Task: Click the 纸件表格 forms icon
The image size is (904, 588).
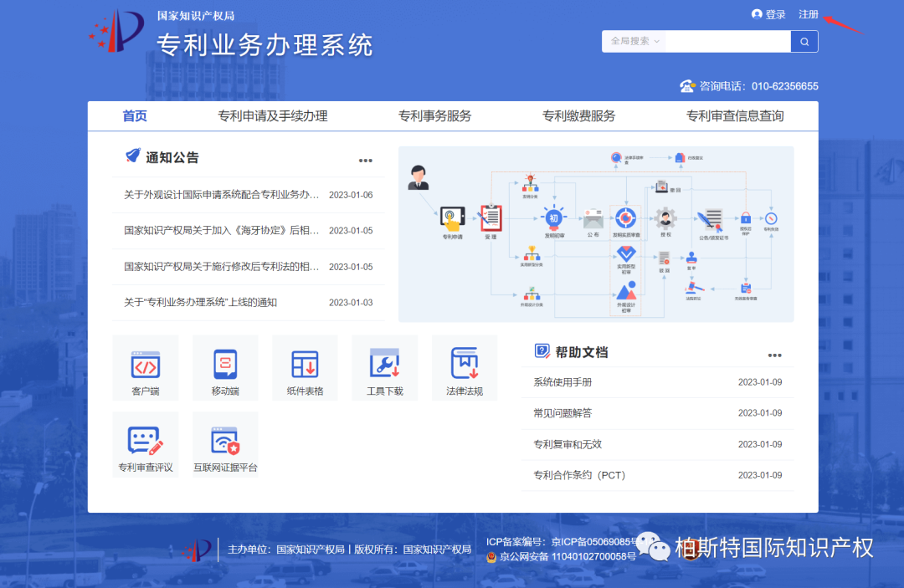Action: click(304, 367)
